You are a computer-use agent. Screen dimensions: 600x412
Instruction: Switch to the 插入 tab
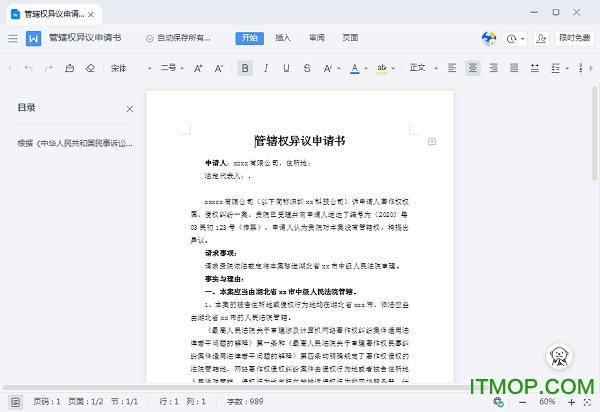tap(283, 38)
